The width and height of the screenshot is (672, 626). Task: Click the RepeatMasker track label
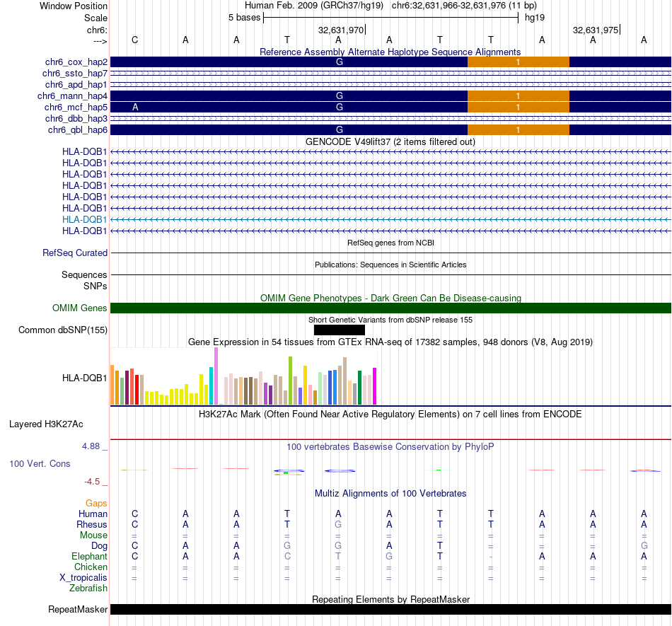(x=78, y=609)
